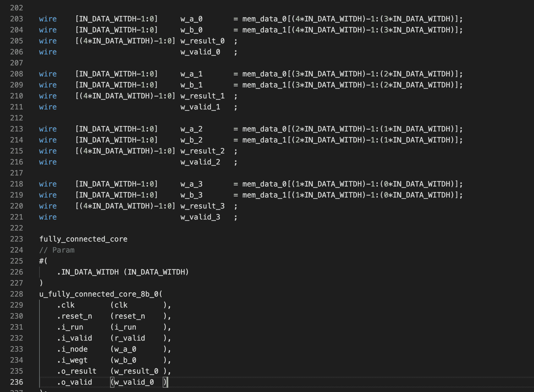Screen dimensions: 534x392
Task: Click the .IN_DATA_WITDH parameter override
Action: [88, 272]
